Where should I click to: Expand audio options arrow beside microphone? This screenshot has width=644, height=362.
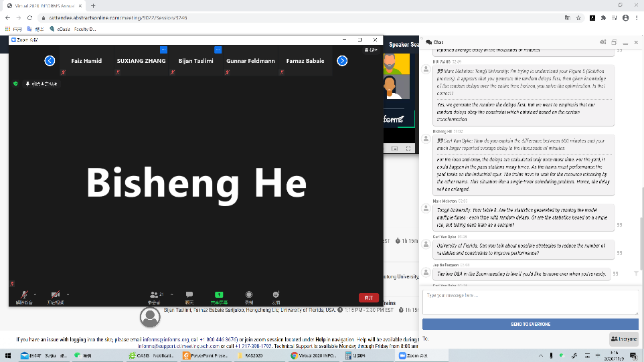[x=35, y=294]
